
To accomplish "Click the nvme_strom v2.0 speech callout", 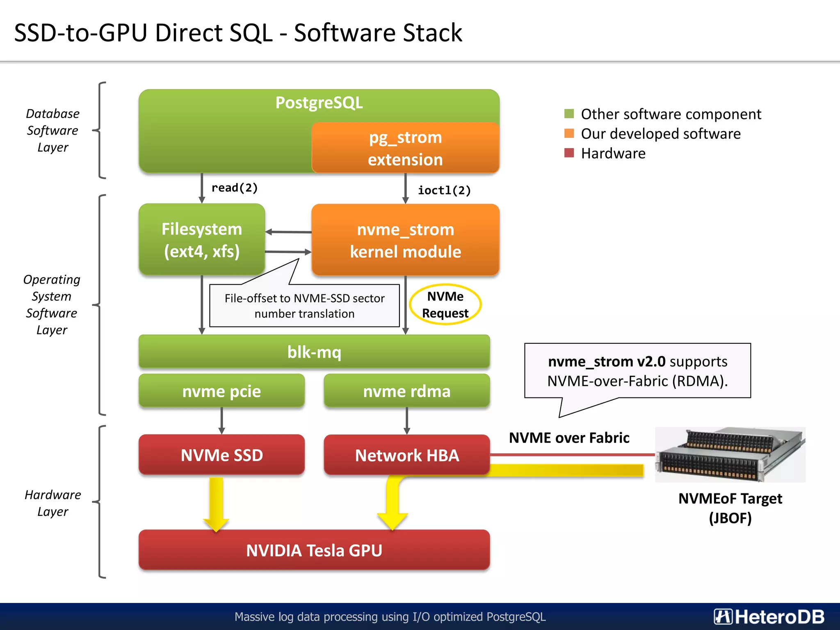I will (x=637, y=371).
